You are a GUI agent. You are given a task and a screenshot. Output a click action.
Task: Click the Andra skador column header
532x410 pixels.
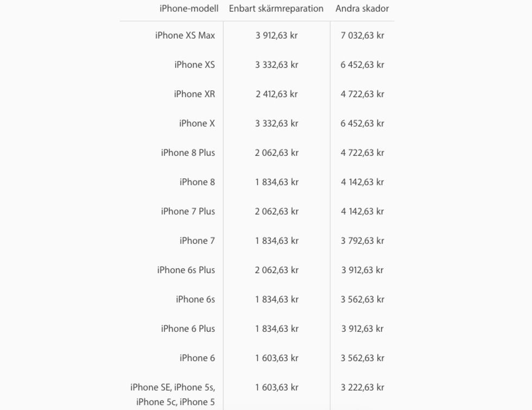(362, 9)
